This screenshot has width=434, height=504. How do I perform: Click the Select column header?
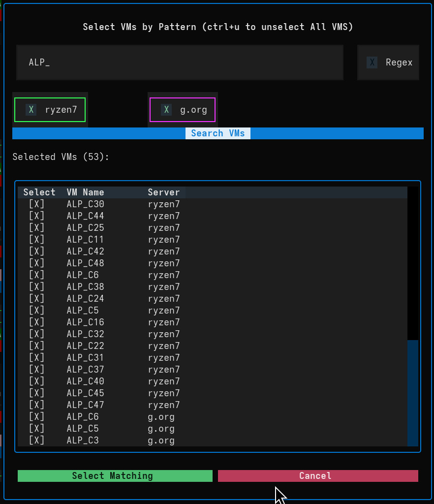pyautogui.click(x=39, y=192)
